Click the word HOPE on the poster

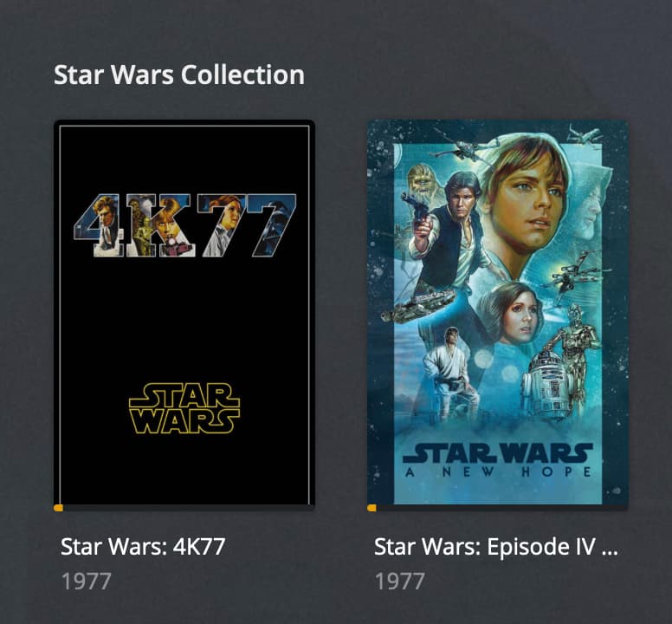(556, 471)
